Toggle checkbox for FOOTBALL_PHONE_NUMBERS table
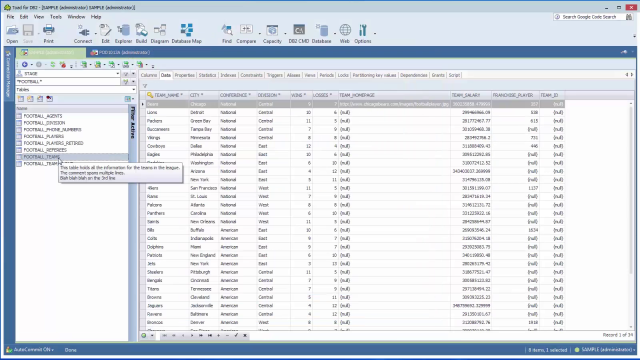The width and height of the screenshot is (640, 360). 19,129
